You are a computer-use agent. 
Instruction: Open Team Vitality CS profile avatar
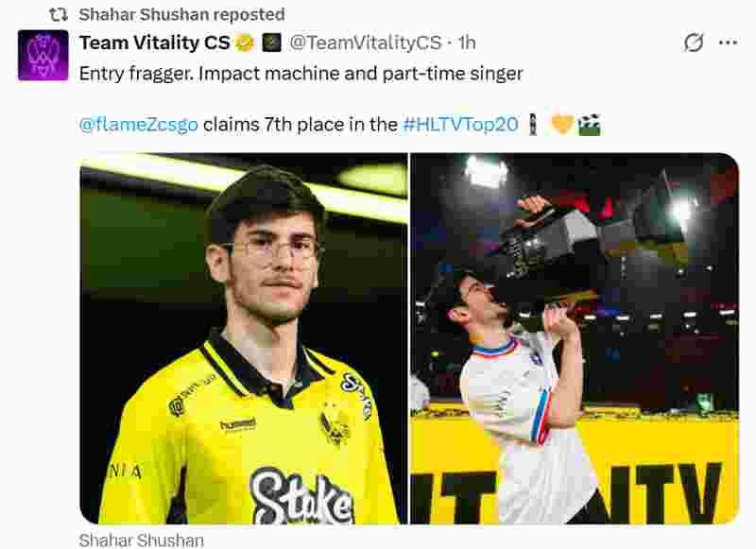click(x=43, y=55)
